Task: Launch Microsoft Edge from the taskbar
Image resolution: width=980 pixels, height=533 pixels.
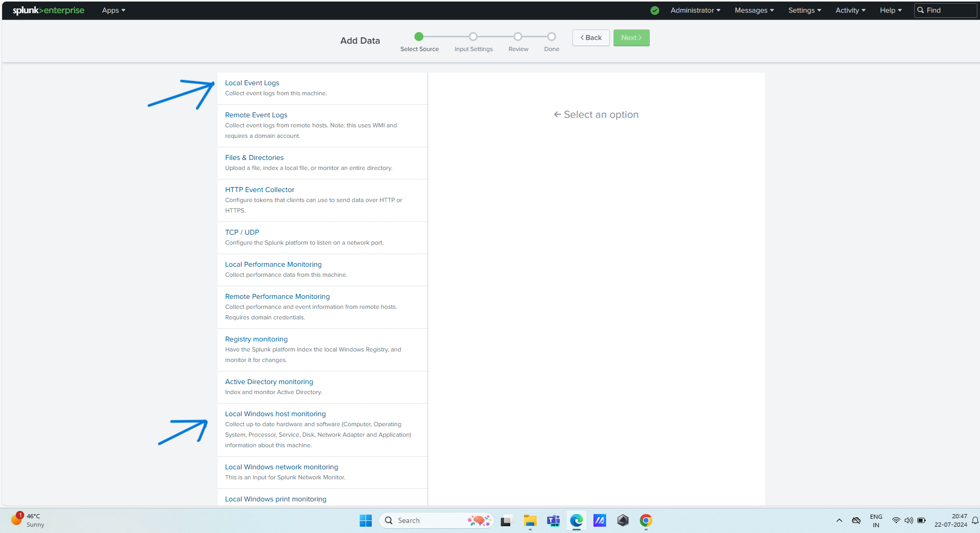Action: coord(577,520)
